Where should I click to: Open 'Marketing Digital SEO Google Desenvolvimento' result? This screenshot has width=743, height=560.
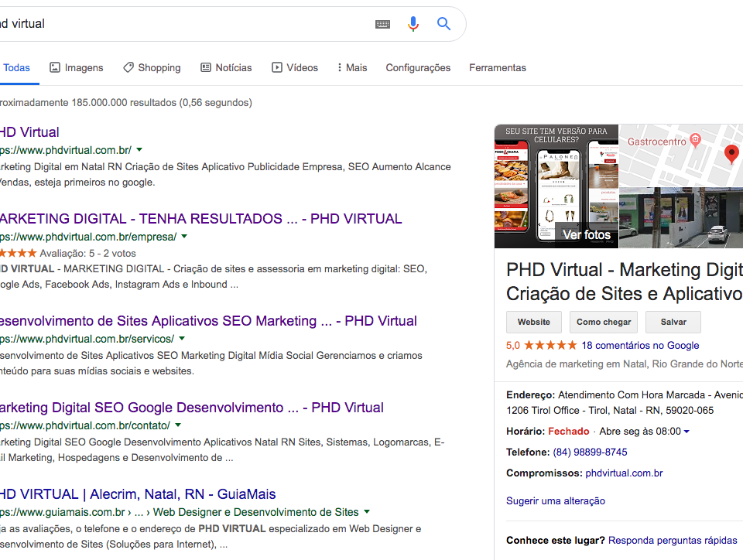coord(192,408)
